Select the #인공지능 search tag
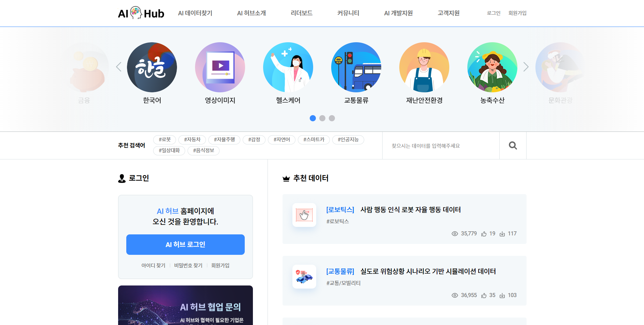Image resolution: width=644 pixels, height=325 pixels. (348, 140)
